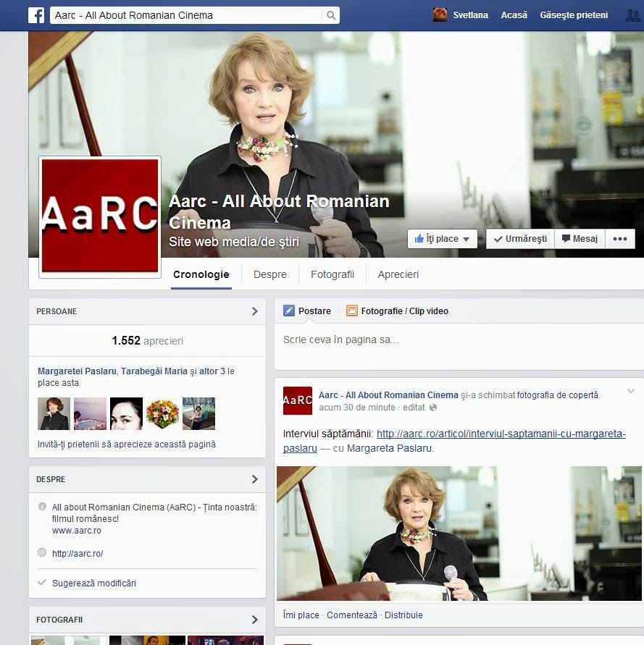Click the Postare pencil icon
This screenshot has height=645, width=644.
[x=289, y=311]
